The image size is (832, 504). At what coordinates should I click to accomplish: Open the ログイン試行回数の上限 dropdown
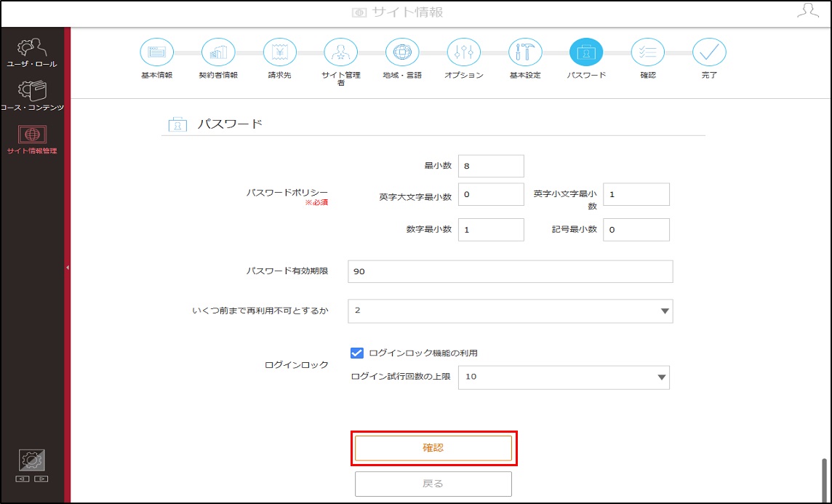[x=564, y=377]
